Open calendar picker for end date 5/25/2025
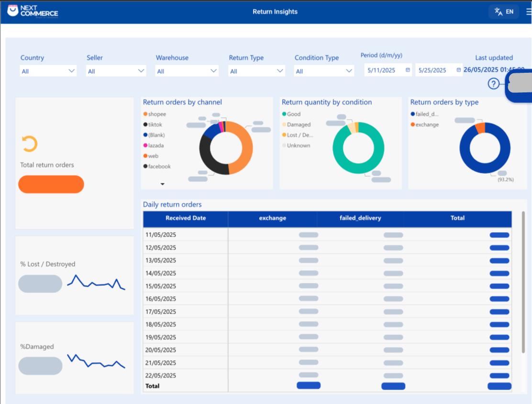This screenshot has height=404, width=532. 459,70
